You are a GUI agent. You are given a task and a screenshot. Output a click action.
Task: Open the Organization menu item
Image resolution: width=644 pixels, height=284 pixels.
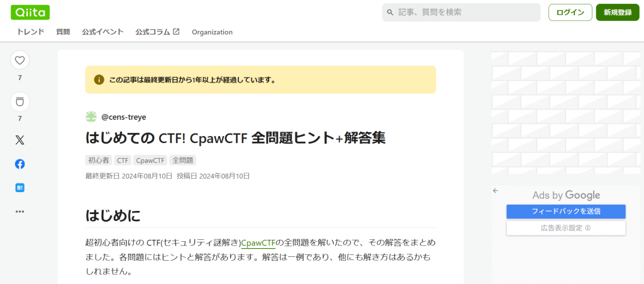[x=212, y=32]
